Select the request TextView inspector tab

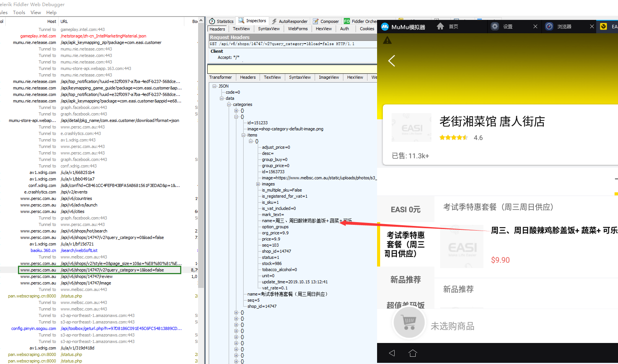tap(241, 29)
